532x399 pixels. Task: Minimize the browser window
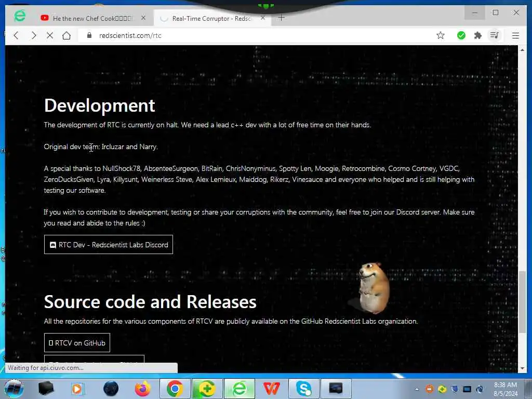[x=475, y=13]
